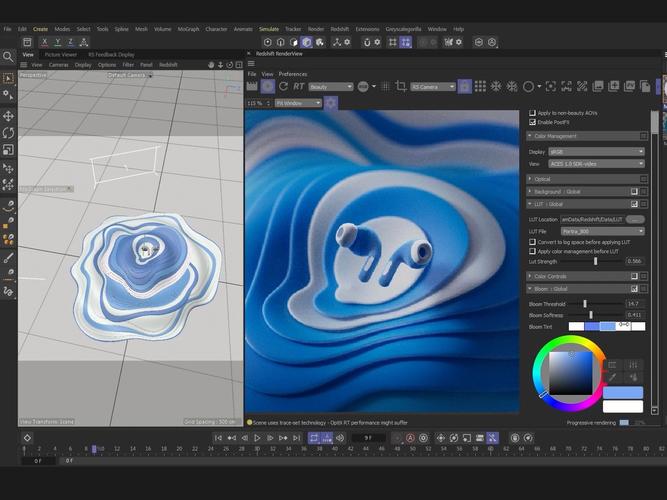Click the RenderView hamburger menu icon

(251, 64)
